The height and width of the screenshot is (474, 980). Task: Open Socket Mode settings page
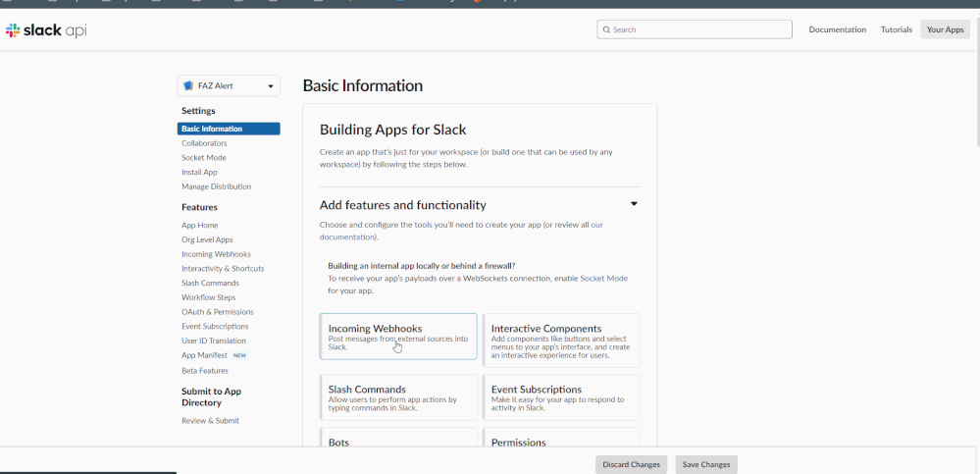[204, 158]
